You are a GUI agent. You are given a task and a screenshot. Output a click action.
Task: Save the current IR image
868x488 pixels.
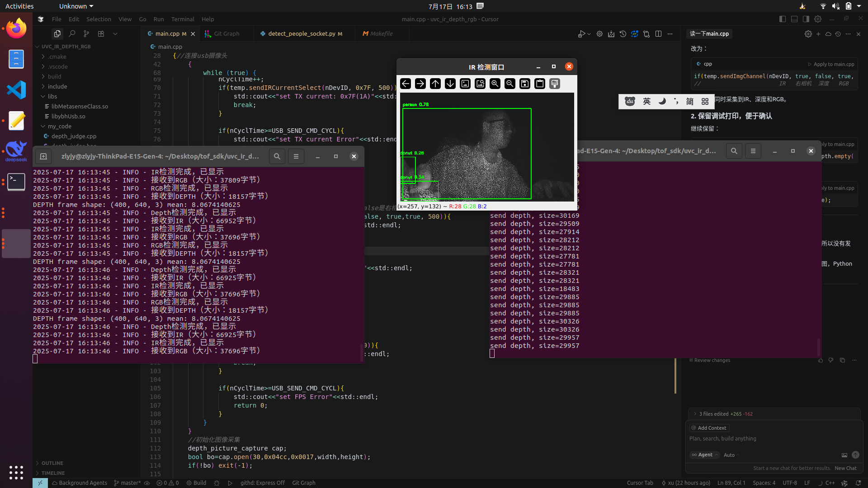point(525,84)
